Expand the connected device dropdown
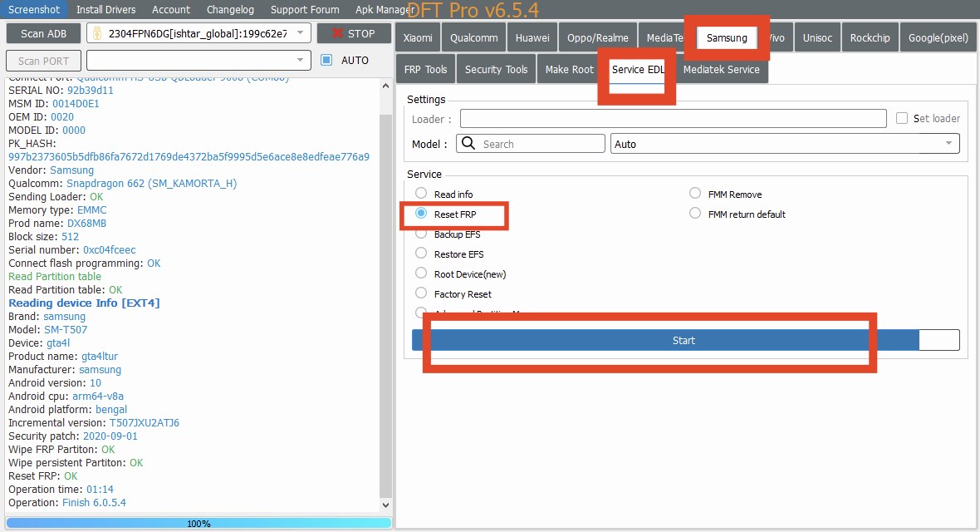Image resolution: width=980 pixels, height=532 pixels. point(301,34)
